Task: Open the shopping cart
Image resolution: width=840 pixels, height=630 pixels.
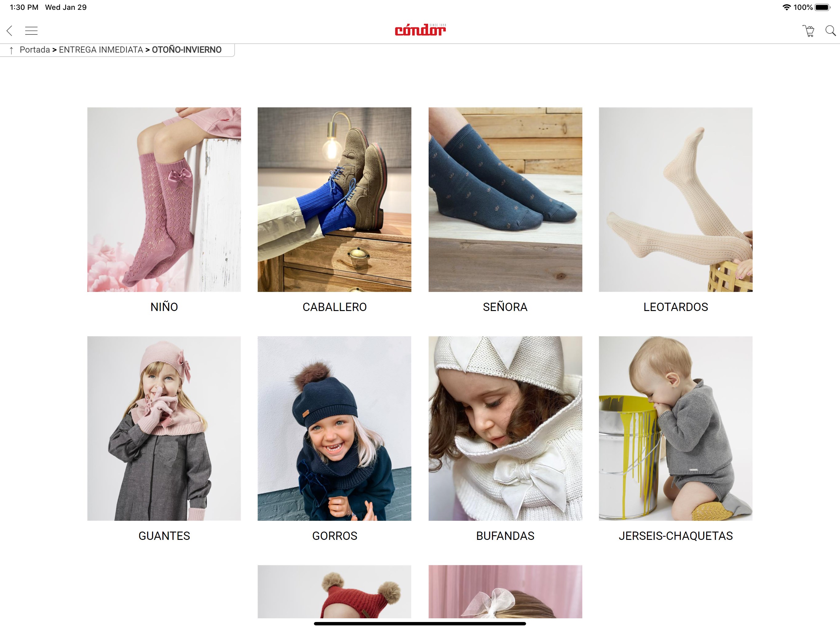Action: 808,31
